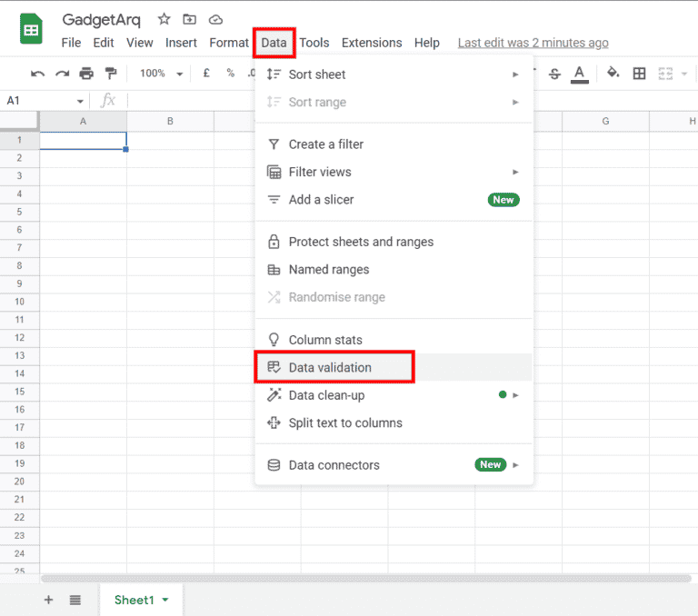The height and width of the screenshot is (616, 698).
Task: Click merge cells icon
Action: (665, 74)
